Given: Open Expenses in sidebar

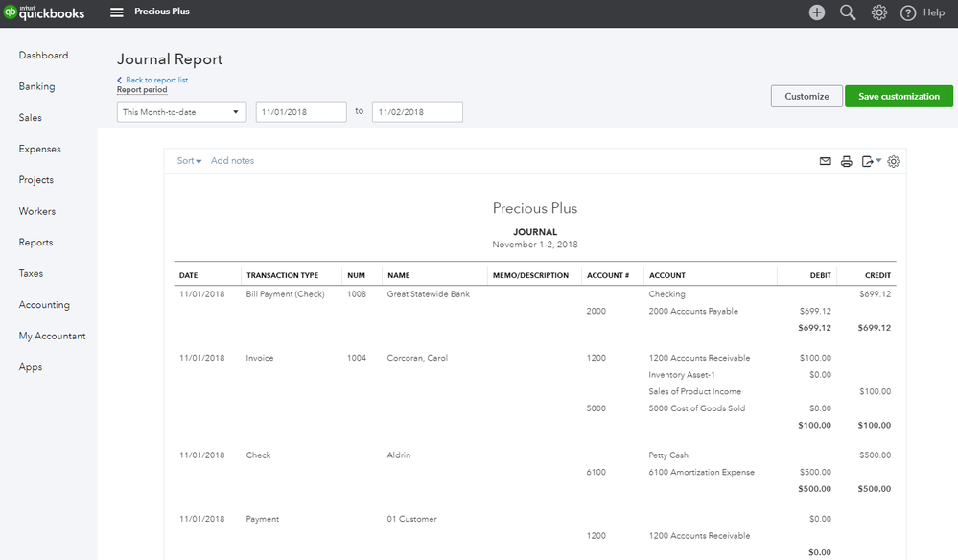Looking at the screenshot, I should pos(39,149).
